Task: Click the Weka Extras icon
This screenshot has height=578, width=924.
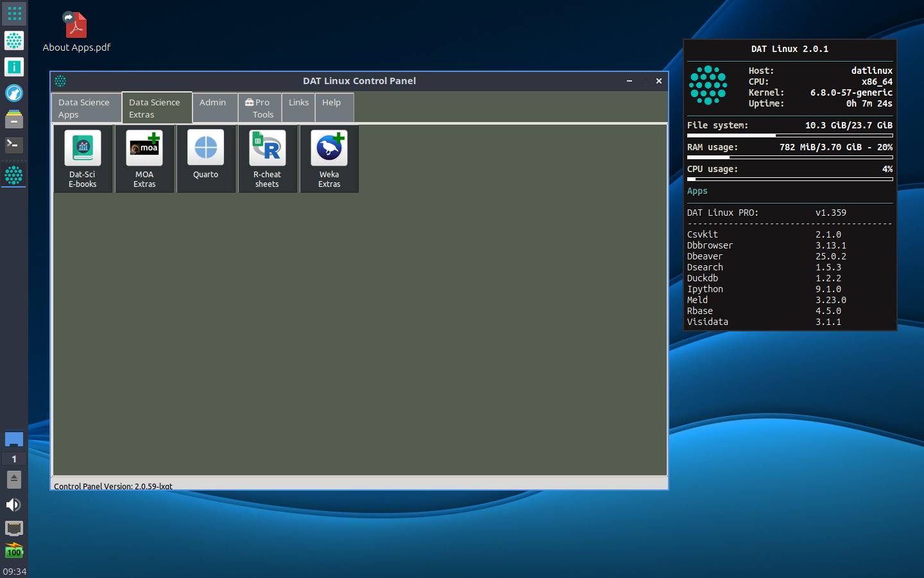Action: [x=329, y=158]
